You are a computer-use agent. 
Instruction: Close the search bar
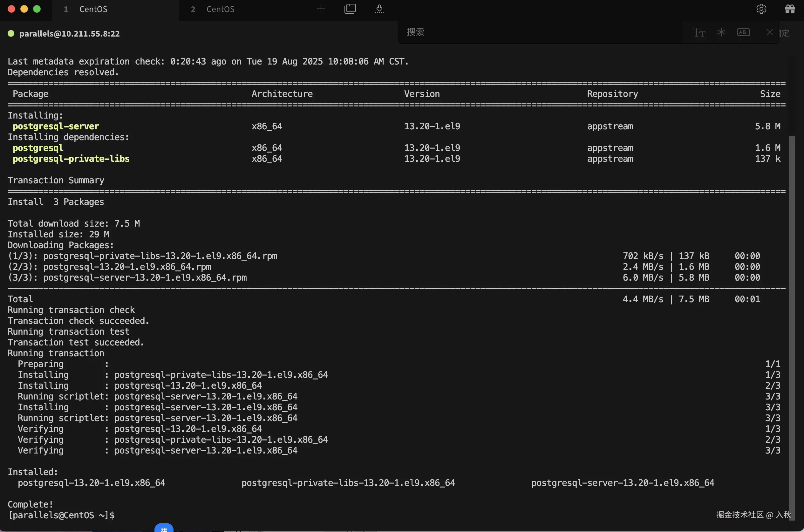(x=769, y=32)
